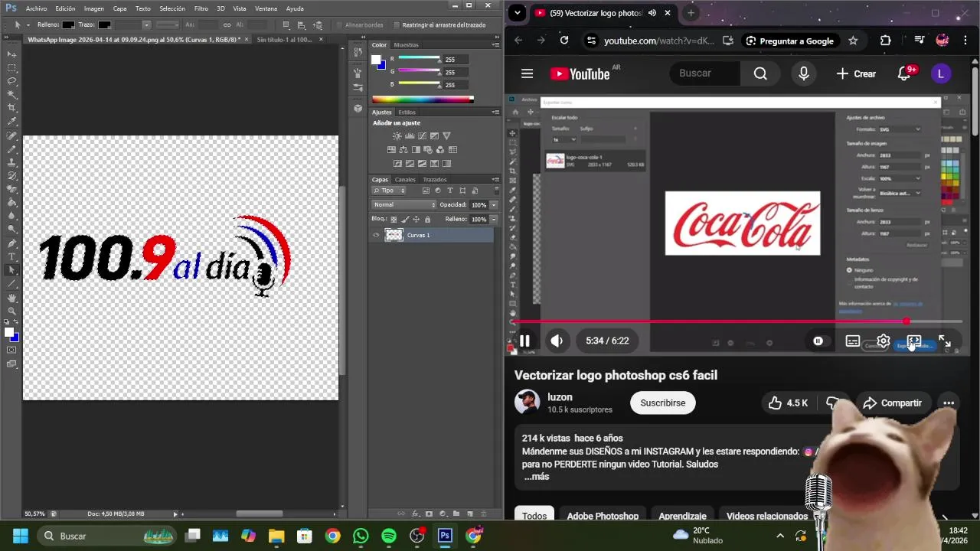980x551 pixels.
Task: Switch foreground and background colors
Action: click(17, 321)
